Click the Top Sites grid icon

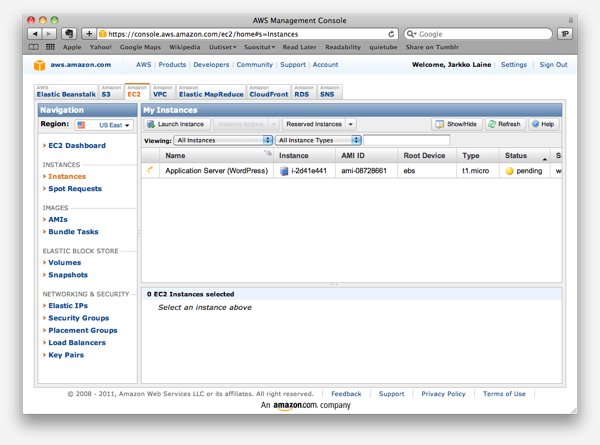point(51,47)
